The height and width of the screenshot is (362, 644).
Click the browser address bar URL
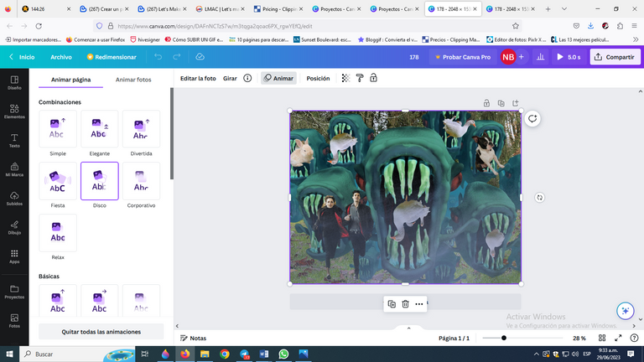coord(216,26)
